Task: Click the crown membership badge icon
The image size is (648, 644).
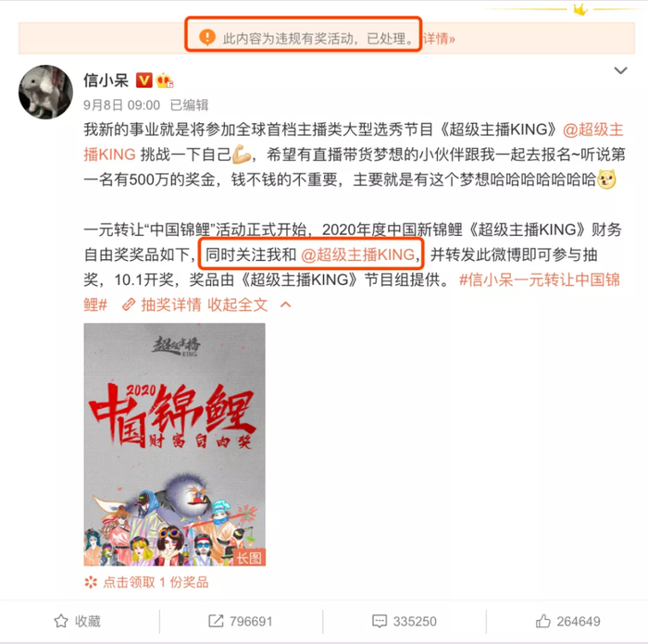Action: click(x=165, y=80)
